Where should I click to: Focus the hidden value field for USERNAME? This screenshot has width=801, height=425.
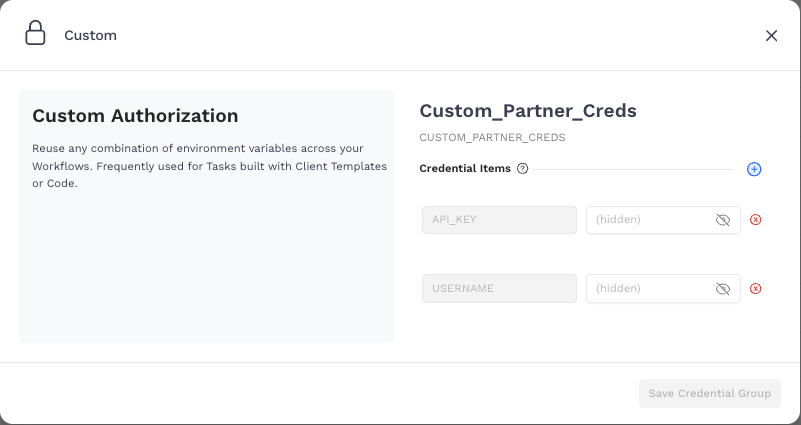pyautogui.click(x=648, y=289)
